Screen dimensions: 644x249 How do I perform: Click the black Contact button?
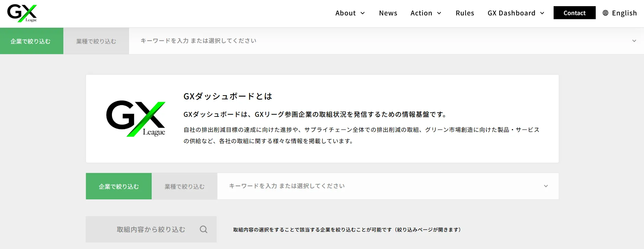(574, 13)
